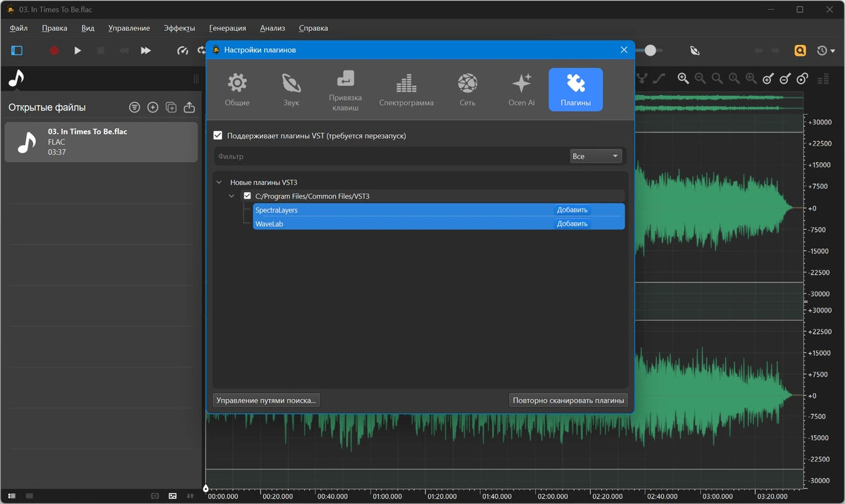Viewport: 845px width, 504px height.
Task: Click the plain magnifier zoom selection icon
Action: 717,78
